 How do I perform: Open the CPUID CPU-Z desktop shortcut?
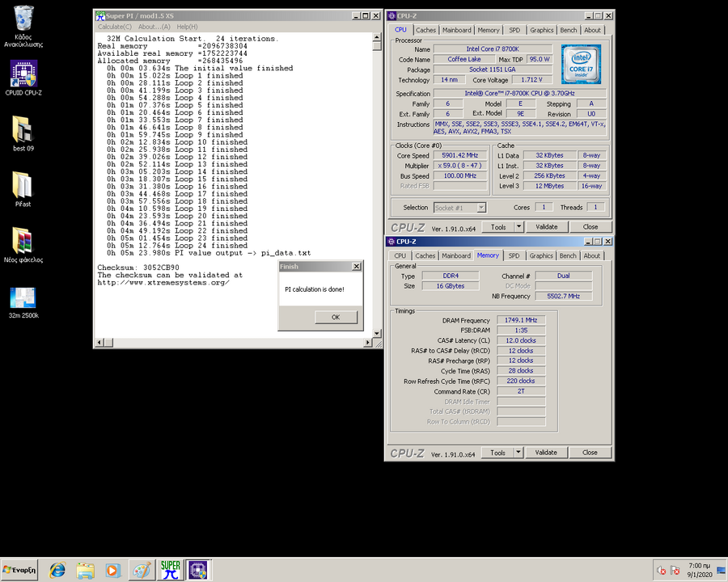[23, 78]
